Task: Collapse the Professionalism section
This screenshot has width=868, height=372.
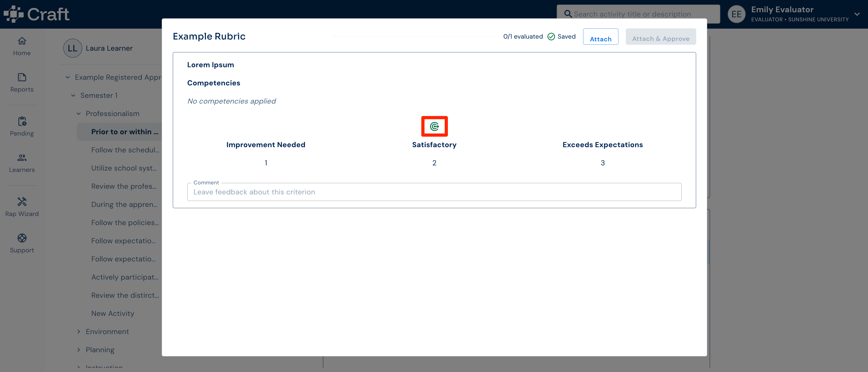Action: point(79,114)
